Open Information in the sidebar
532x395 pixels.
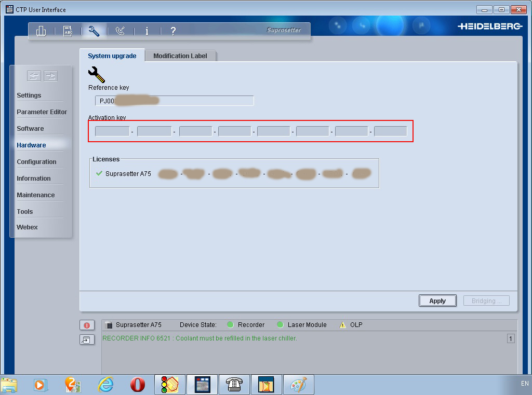click(34, 179)
